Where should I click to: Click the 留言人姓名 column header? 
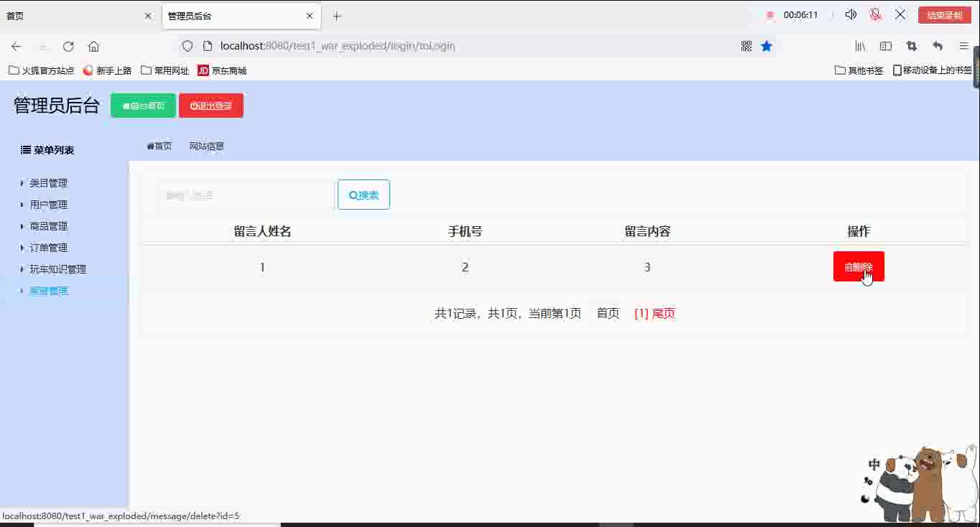[x=262, y=231]
